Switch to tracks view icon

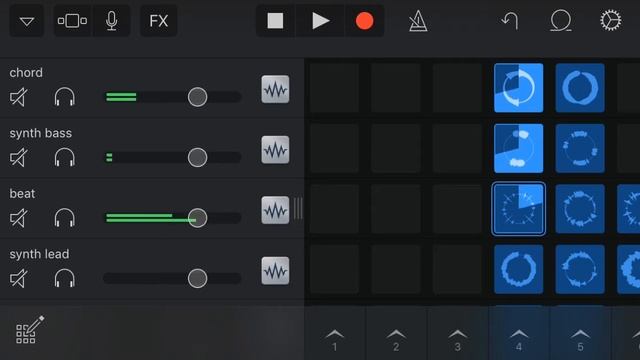click(x=72, y=21)
